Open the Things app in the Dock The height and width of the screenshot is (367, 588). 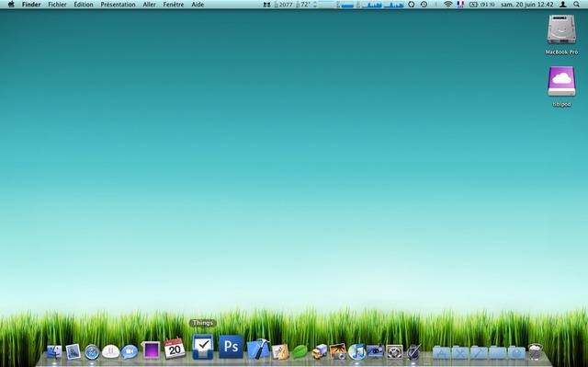point(203,347)
